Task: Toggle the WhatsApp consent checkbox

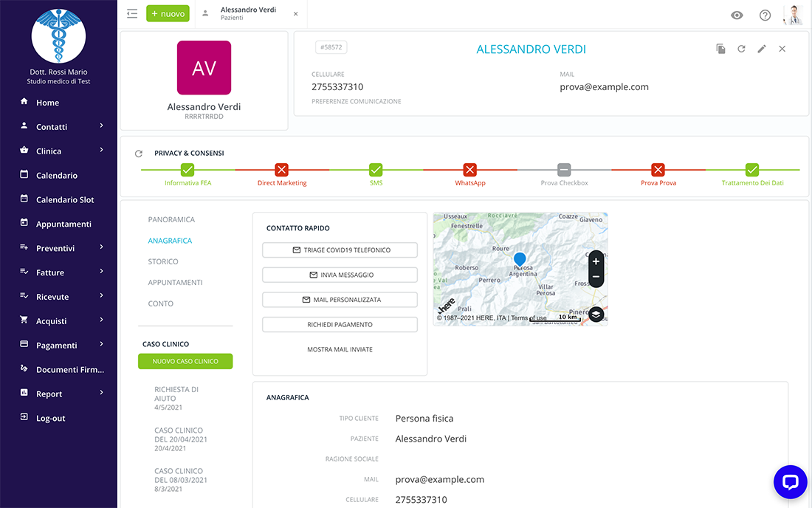Action: 470,168
